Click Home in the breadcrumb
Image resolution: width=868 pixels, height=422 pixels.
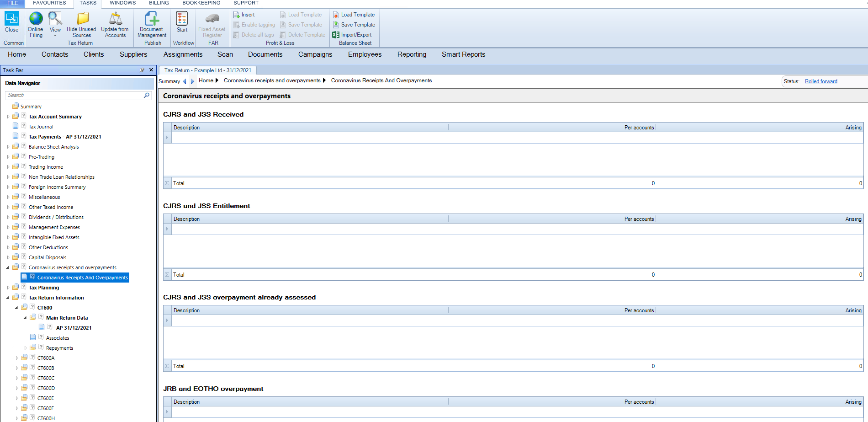click(x=206, y=80)
